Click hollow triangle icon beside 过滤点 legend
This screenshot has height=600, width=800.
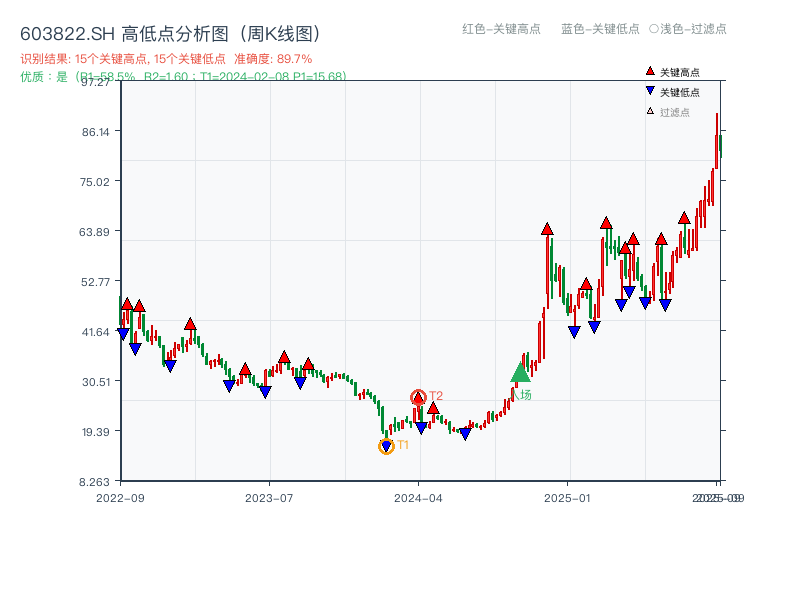point(650,111)
